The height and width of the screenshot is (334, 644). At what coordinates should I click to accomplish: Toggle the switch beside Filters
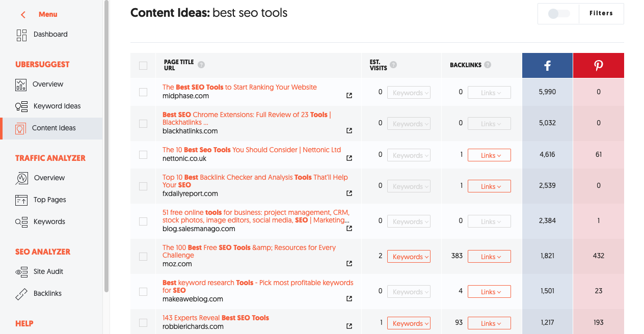(x=558, y=14)
